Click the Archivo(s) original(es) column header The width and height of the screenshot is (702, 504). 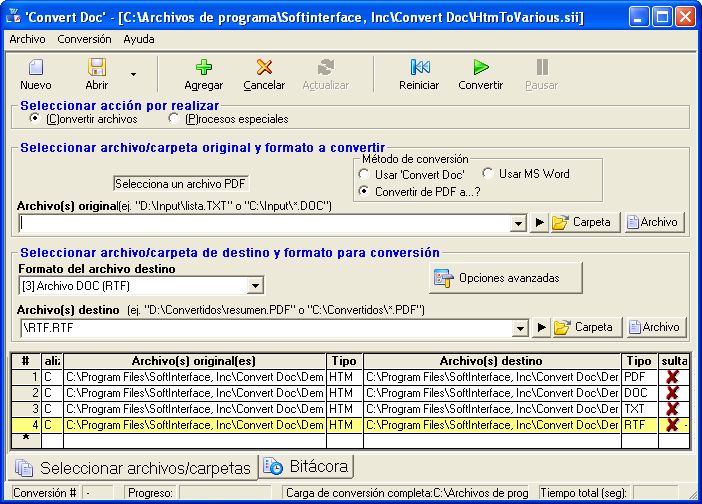pos(194,361)
